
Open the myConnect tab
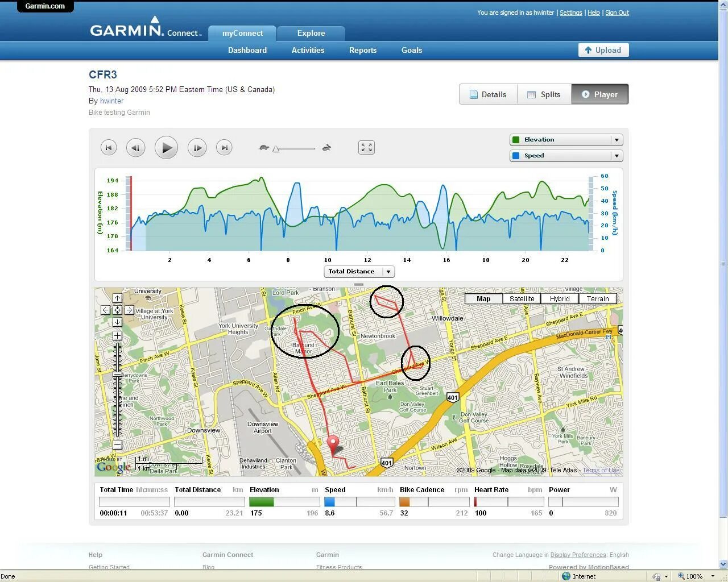(x=242, y=34)
